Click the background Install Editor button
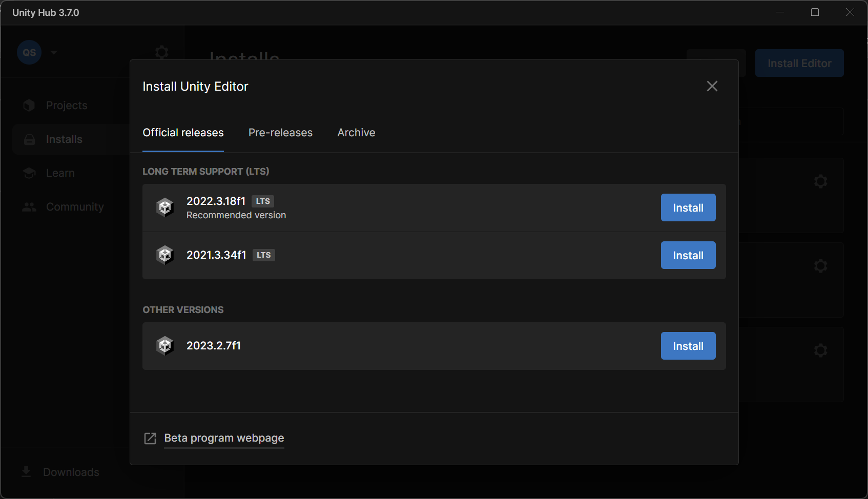This screenshot has height=499, width=868. click(x=799, y=63)
